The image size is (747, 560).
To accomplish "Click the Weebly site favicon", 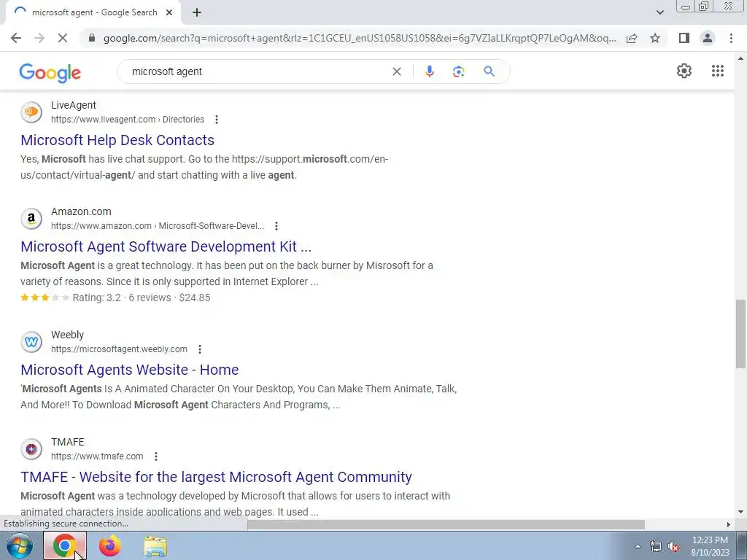I will [x=31, y=342].
